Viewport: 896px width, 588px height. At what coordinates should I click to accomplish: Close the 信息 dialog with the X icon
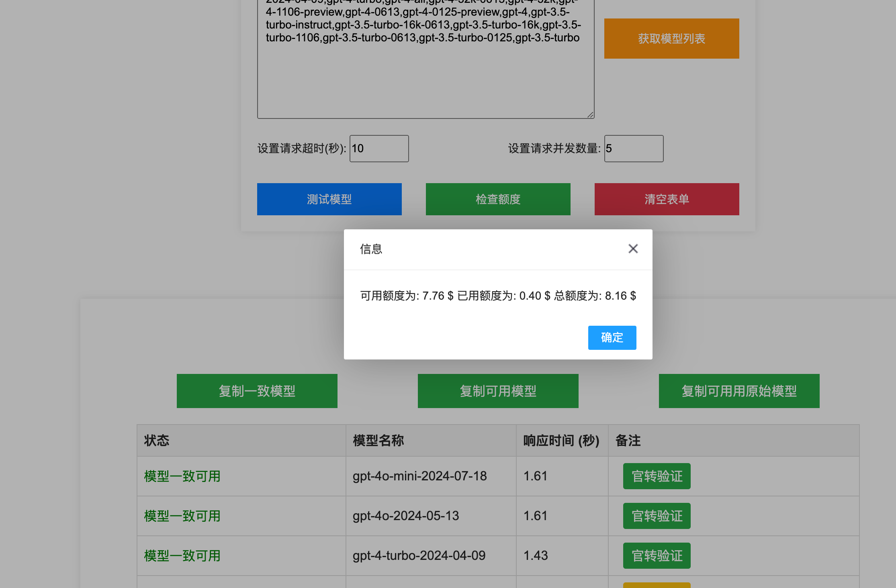(633, 249)
